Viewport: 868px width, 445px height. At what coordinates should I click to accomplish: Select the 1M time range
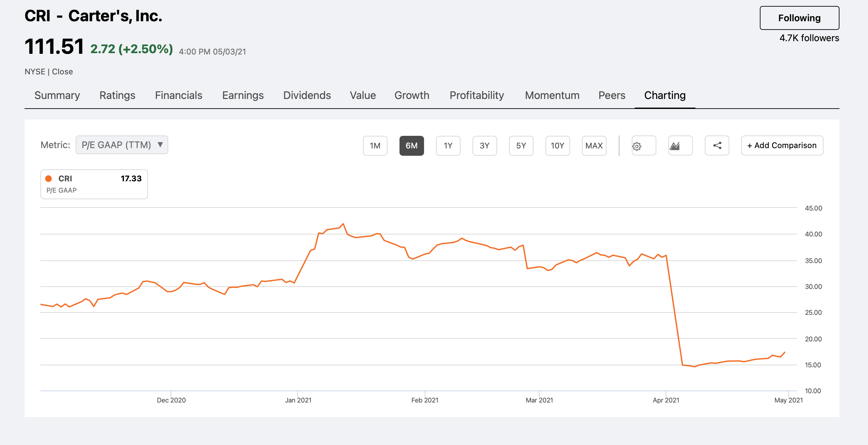(375, 146)
